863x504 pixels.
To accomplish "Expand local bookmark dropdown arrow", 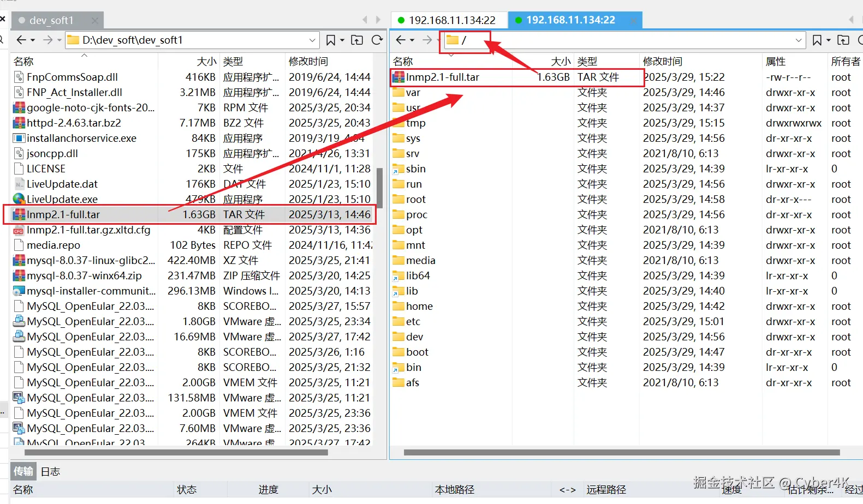I will (x=342, y=40).
